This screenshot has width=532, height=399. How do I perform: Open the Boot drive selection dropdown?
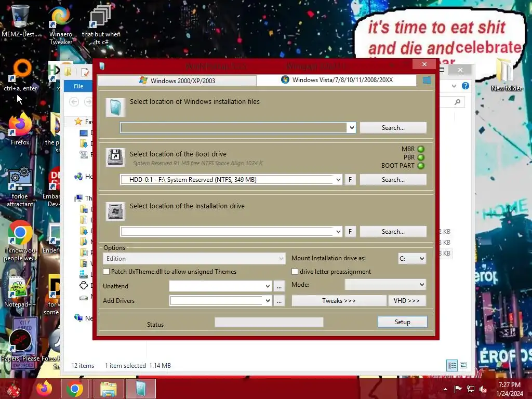tap(338, 179)
